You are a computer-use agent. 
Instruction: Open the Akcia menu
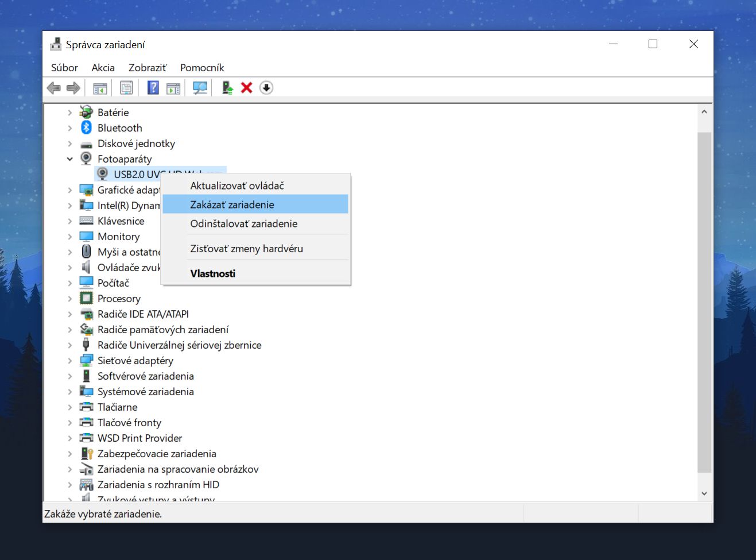[103, 68]
